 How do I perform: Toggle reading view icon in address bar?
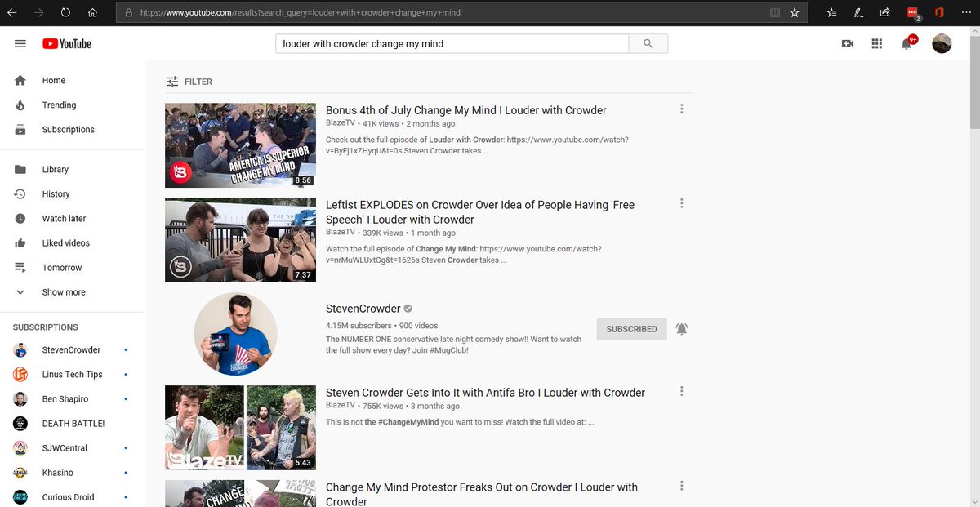[x=775, y=13]
